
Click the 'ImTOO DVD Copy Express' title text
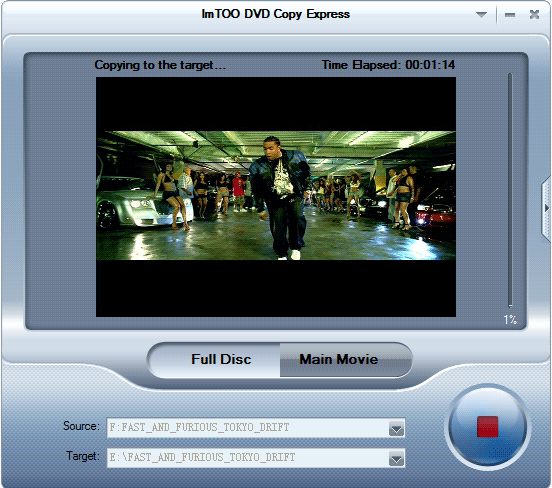tap(276, 14)
